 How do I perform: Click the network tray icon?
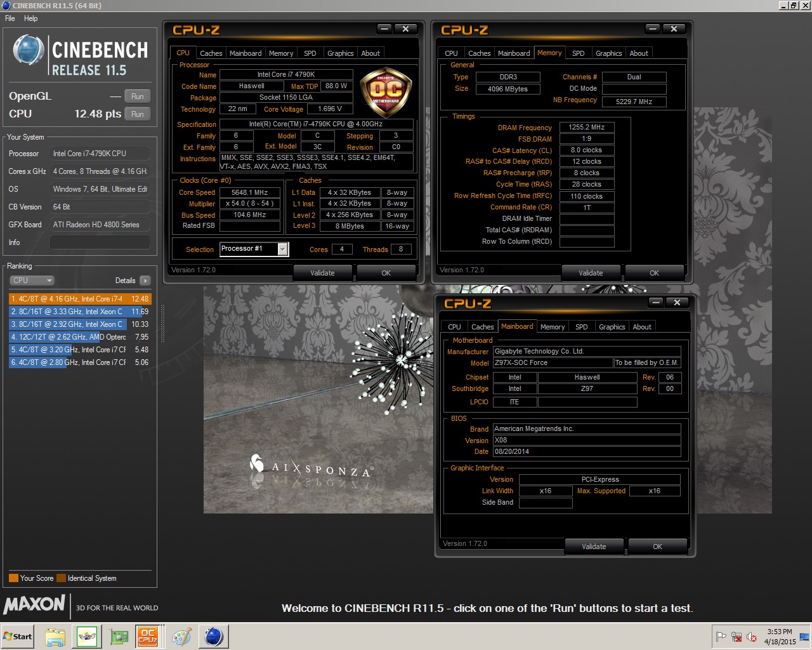point(737,637)
